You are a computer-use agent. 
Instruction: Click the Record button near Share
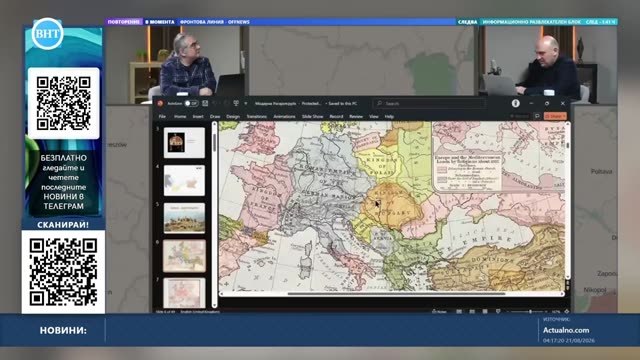(x=520, y=116)
